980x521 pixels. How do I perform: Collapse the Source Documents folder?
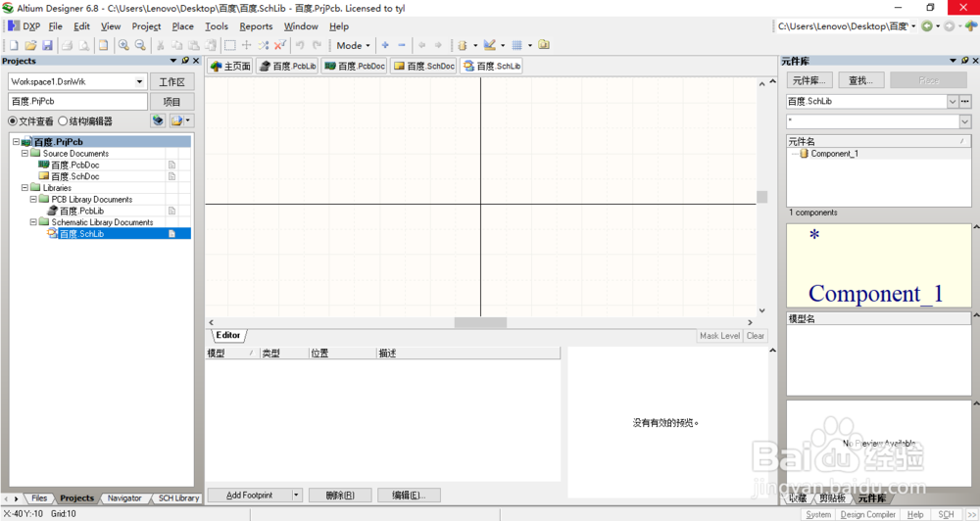coord(25,153)
